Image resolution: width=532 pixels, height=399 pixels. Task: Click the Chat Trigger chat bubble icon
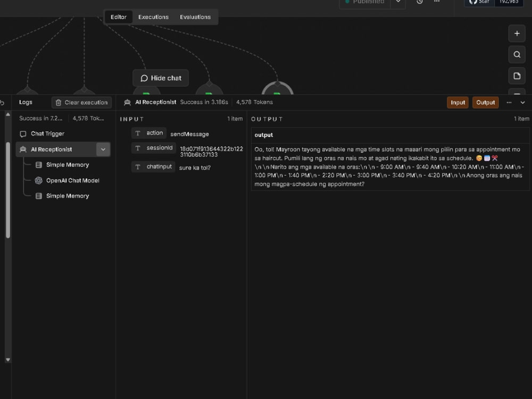(x=23, y=134)
